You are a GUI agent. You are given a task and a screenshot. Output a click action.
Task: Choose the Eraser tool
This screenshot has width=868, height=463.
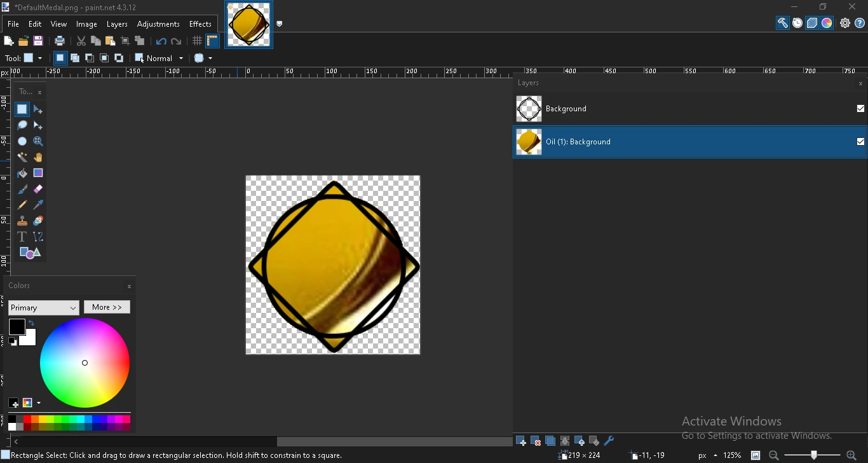38,189
